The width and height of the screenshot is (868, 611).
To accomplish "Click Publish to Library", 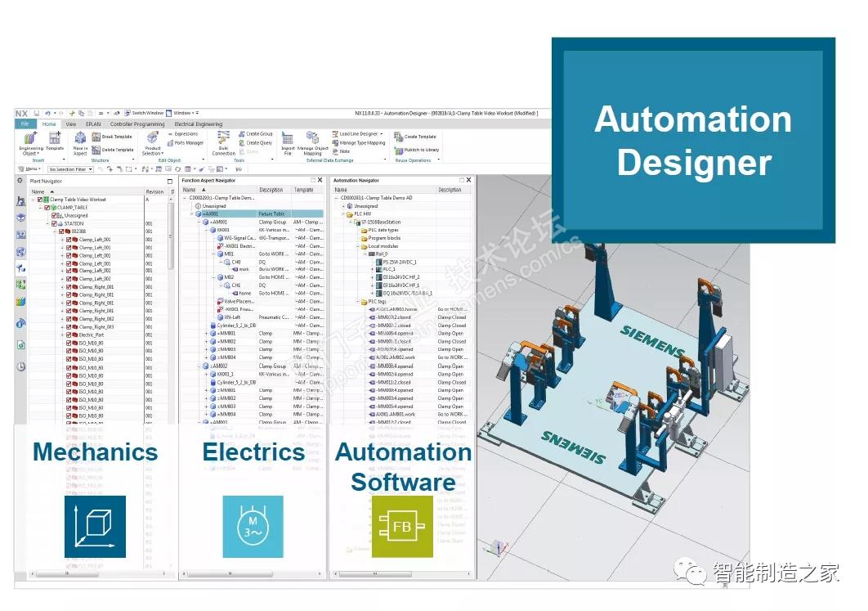I will (x=417, y=150).
